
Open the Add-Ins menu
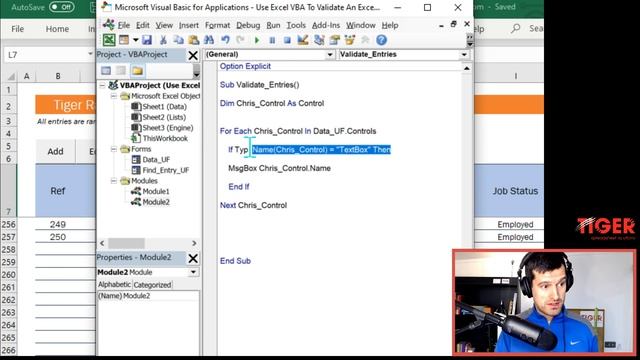[x=326, y=25]
